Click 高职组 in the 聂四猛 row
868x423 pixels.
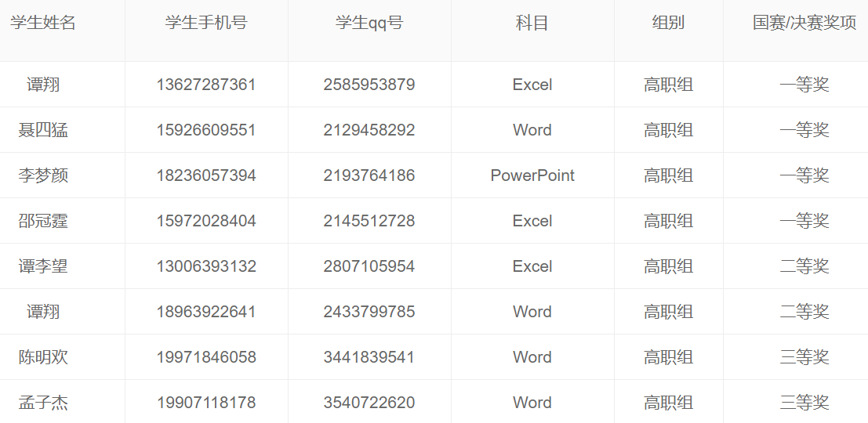tap(668, 130)
